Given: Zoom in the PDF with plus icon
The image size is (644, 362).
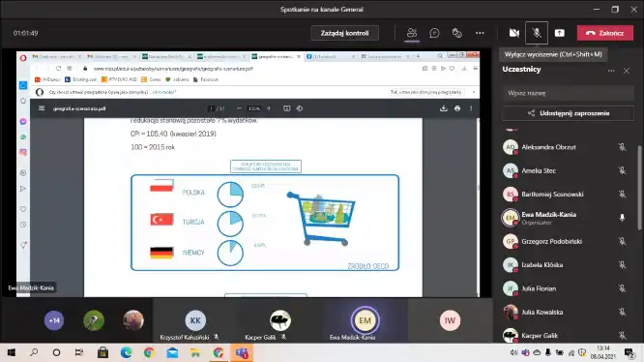Looking at the screenshot, I should click(x=269, y=108).
